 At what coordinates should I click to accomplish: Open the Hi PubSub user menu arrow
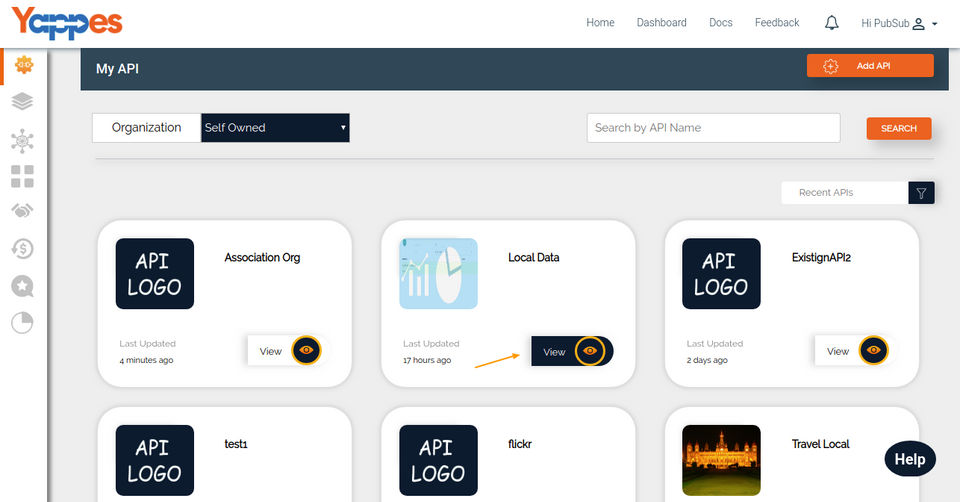pyautogui.click(x=934, y=24)
